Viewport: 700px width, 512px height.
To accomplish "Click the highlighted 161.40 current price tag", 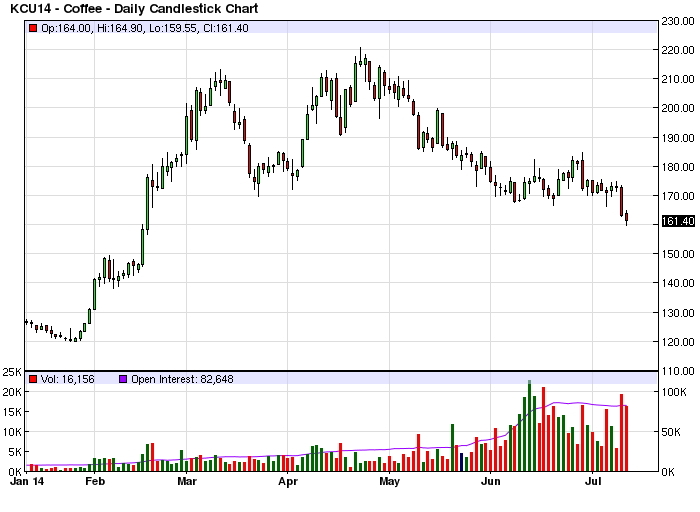I will tap(678, 221).
